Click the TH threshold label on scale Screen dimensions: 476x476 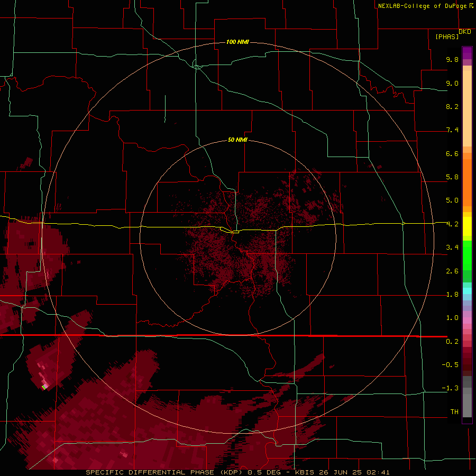454,412
